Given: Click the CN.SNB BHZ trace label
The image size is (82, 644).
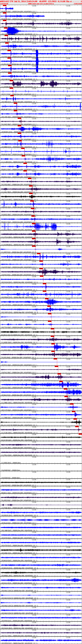Looking at the screenshot, I should point(11,470).
